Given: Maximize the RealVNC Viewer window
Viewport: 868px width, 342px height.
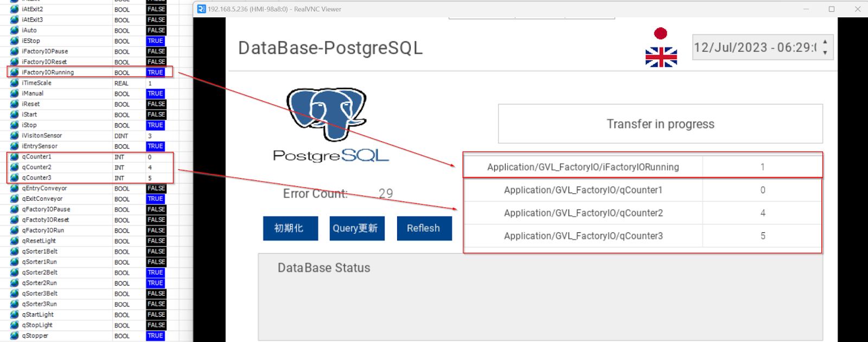Looking at the screenshot, I should (x=831, y=9).
